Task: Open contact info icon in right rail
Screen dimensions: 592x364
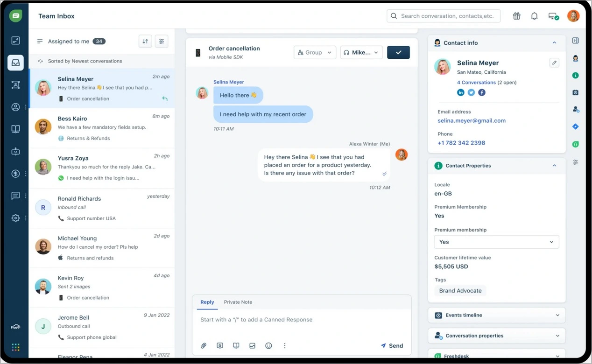Action: click(x=575, y=58)
